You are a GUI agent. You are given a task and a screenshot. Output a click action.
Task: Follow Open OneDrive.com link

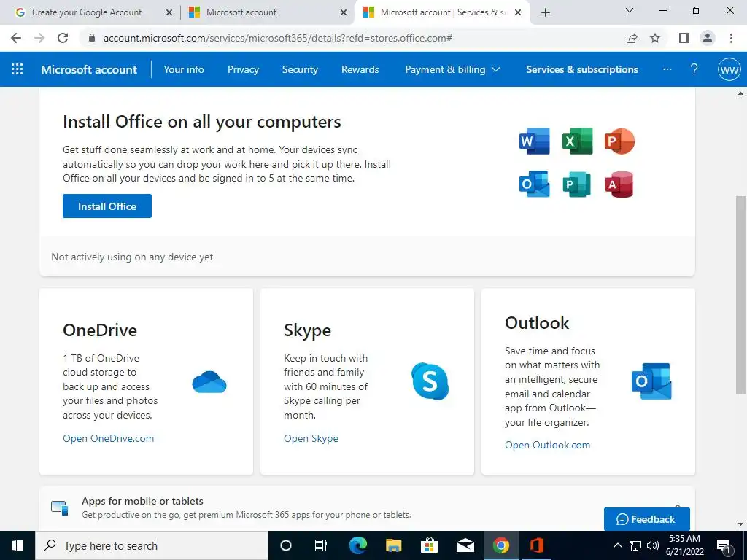(x=108, y=438)
